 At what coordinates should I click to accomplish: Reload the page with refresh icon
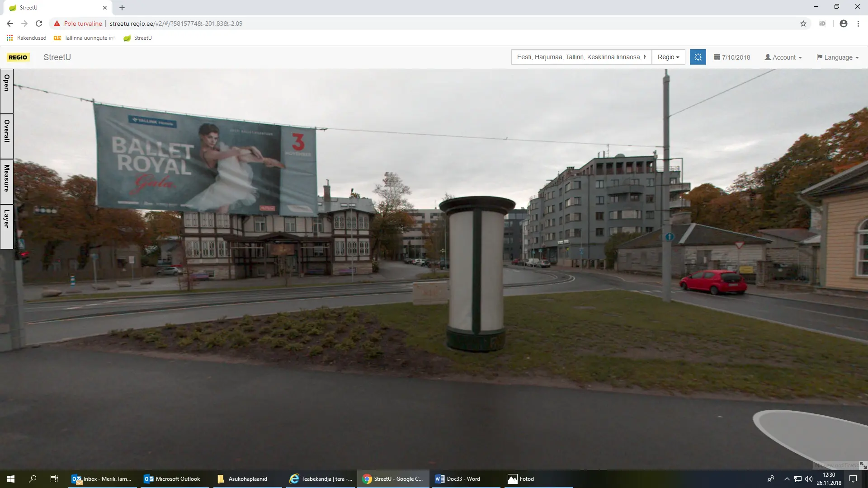point(39,23)
